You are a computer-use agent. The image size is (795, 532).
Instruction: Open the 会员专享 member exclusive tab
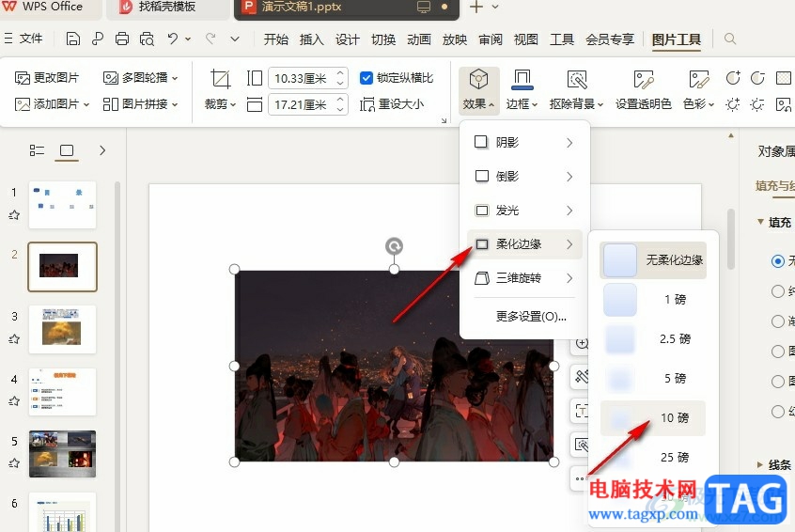coord(610,39)
